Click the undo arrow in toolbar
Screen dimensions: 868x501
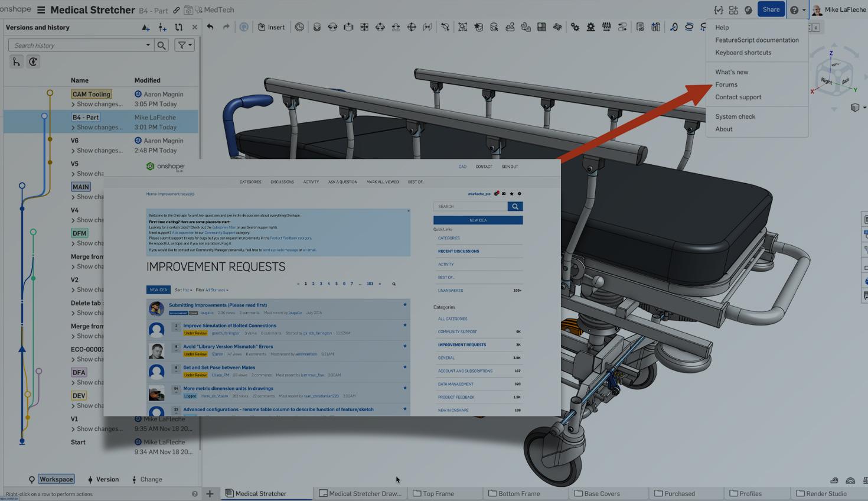210,27
